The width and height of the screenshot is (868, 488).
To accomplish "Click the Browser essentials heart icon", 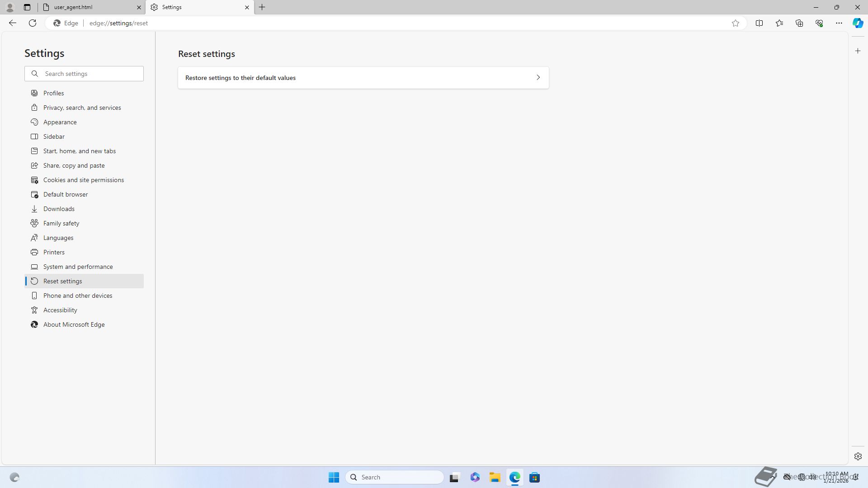I will pyautogui.click(x=819, y=23).
